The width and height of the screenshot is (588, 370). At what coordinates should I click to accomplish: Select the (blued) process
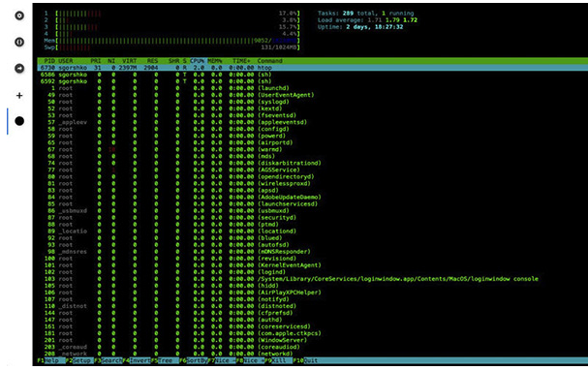tap(312, 237)
